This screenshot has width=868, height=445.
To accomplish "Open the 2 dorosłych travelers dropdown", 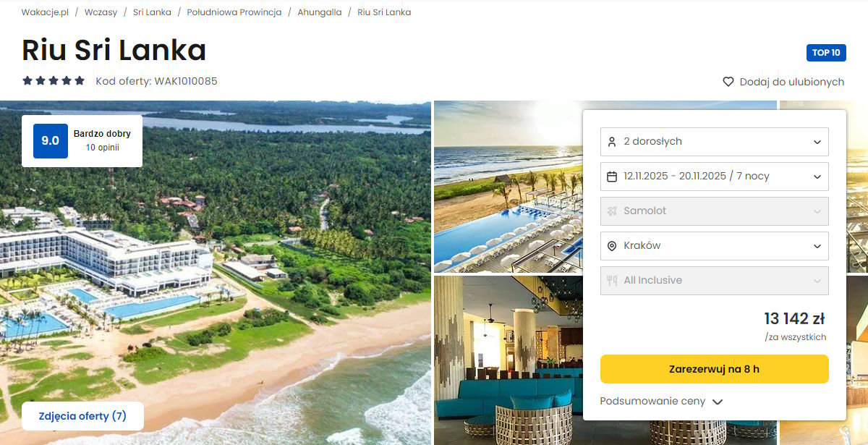I will pyautogui.click(x=715, y=142).
